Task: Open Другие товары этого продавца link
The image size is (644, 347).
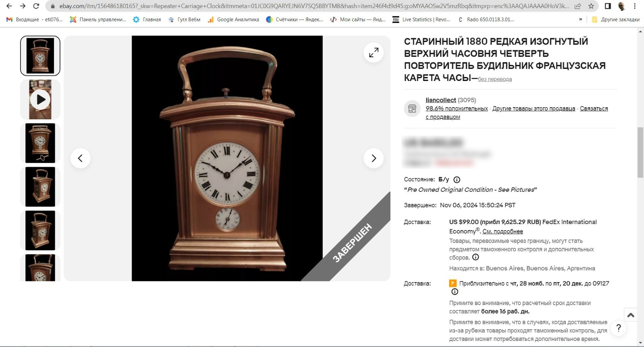Action: 534,108
